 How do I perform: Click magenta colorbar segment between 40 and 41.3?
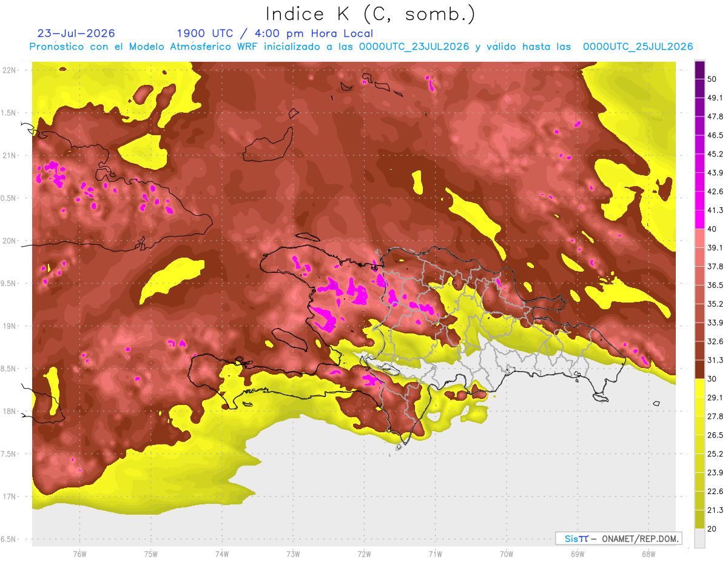tap(699, 219)
